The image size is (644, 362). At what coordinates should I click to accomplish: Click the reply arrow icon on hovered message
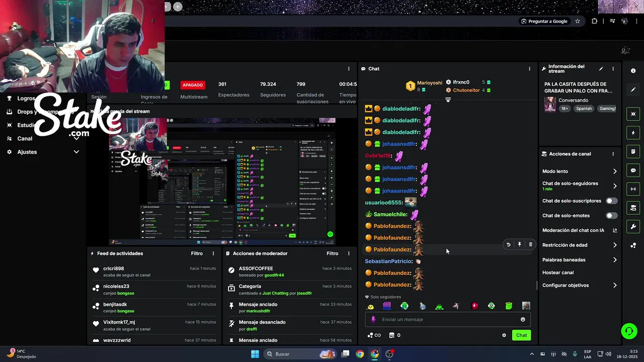508,245
